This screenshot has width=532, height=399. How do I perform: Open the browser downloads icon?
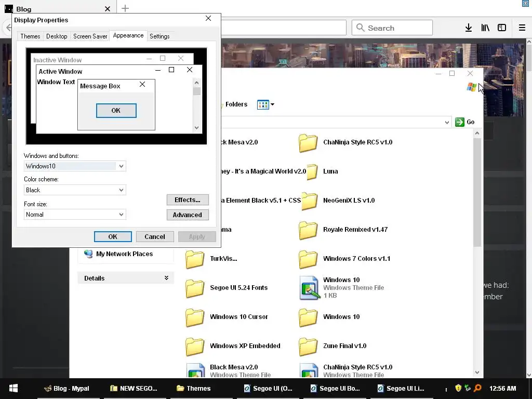469,28
